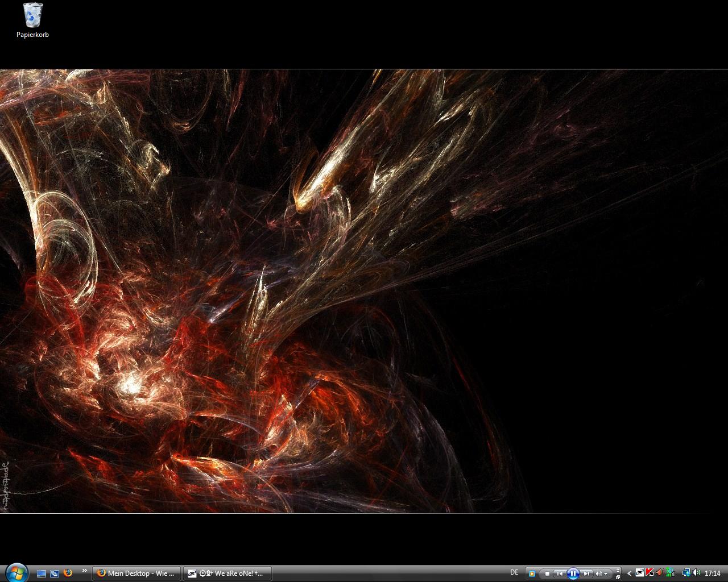Restore the media player from taskbar toolbar
Viewport: 728px width, 582px height.
tap(618, 576)
